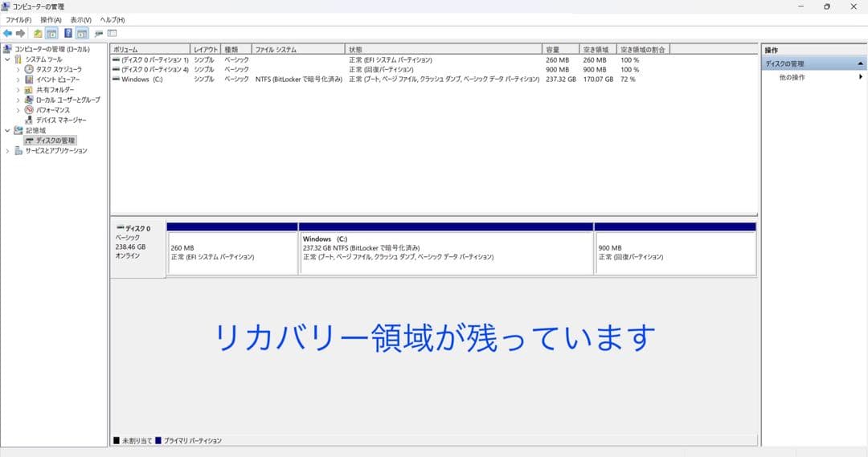This screenshot has height=457, width=868.
Task: Expand the パフォーマンス node
Action: 18,110
